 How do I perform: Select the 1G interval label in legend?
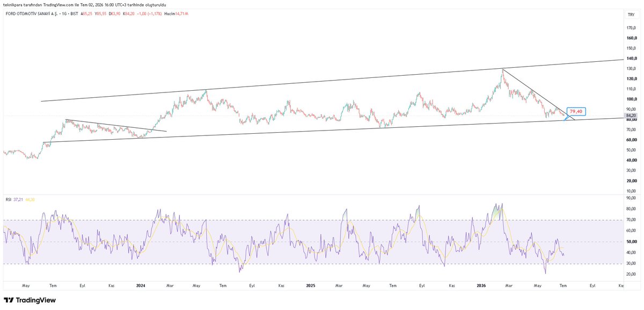coord(64,13)
